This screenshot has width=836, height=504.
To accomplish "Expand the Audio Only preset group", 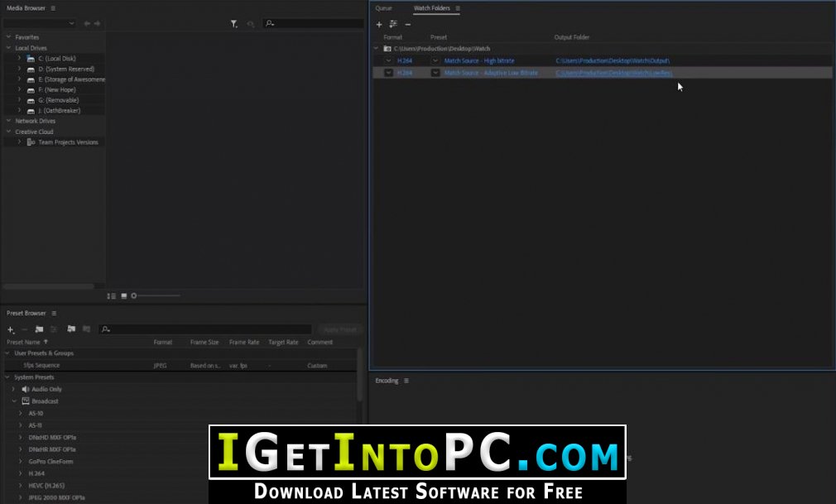I will (x=14, y=389).
